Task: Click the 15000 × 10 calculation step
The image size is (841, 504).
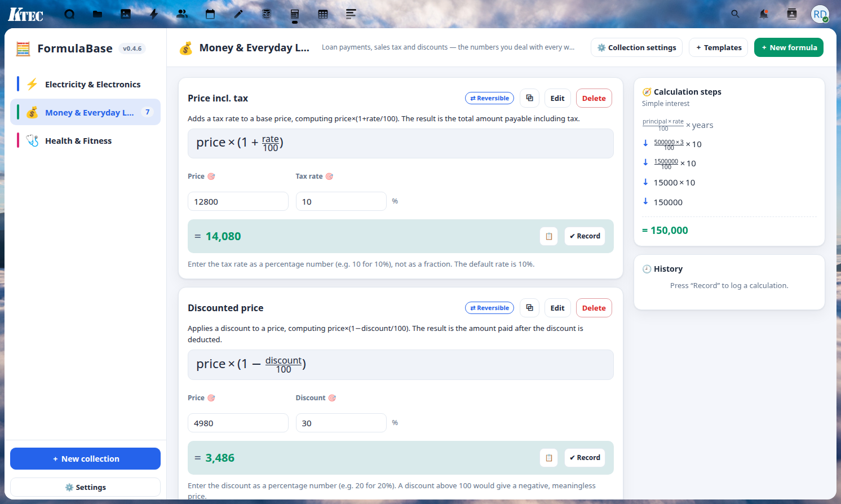Action: point(674,183)
